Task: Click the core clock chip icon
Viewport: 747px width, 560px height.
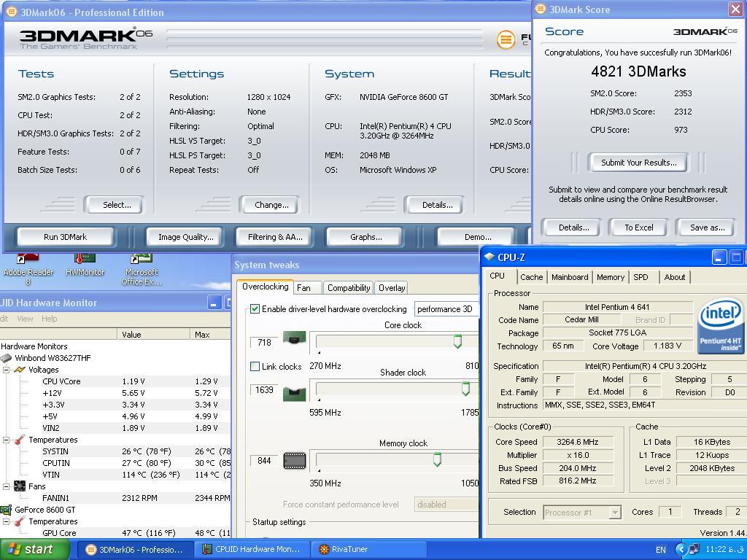Action: pyautogui.click(x=295, y=338)
